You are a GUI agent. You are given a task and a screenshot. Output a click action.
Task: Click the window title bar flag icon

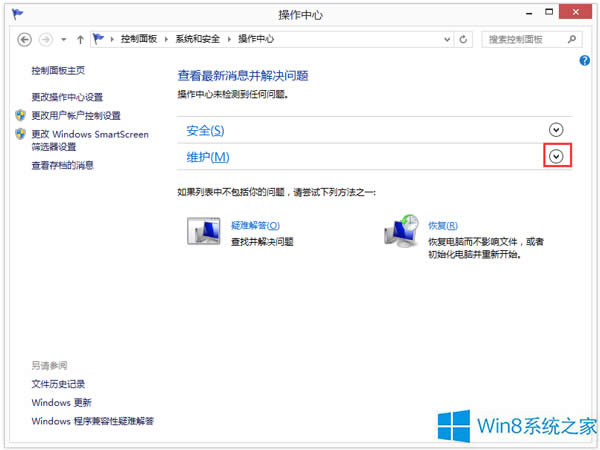(17, 14)
